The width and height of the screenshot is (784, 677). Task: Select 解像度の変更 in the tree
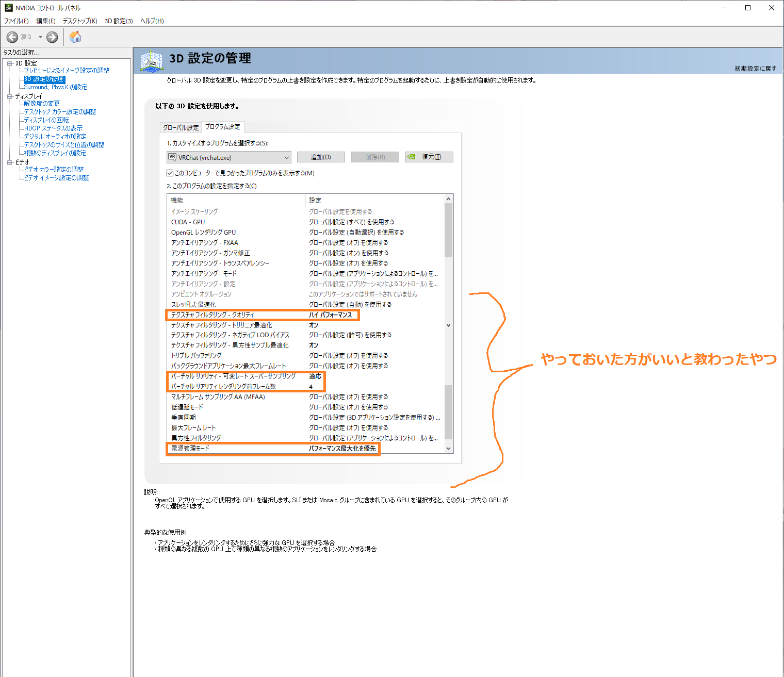[42, 104]
